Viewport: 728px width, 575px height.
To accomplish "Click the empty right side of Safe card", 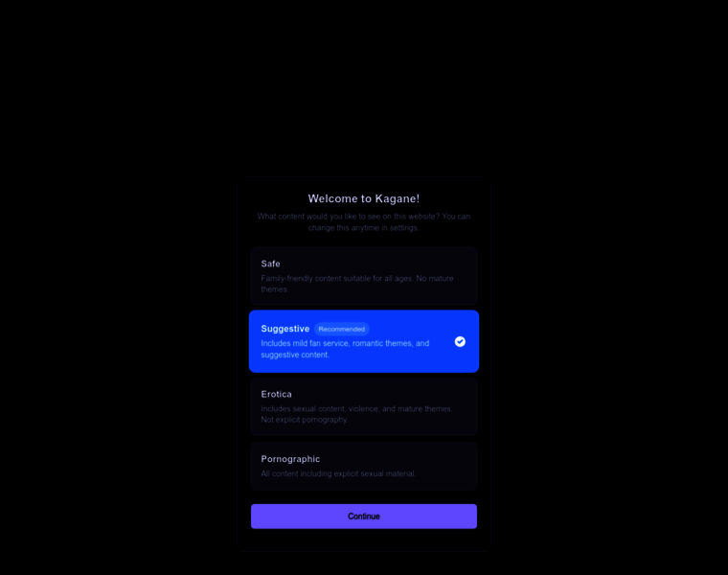I will pyautogui.click(x=466, y=276).
